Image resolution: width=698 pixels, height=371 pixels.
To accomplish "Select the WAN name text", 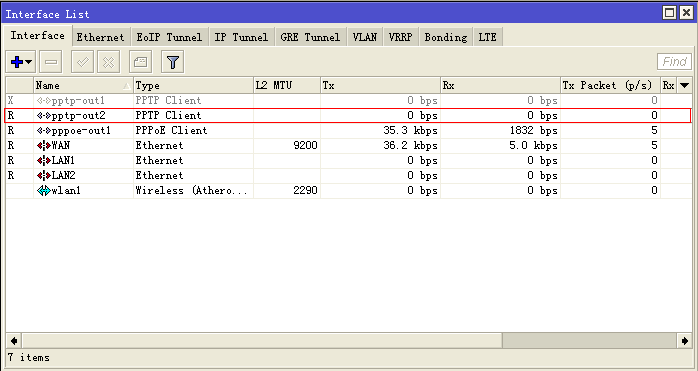I will [x=61, y=146].
